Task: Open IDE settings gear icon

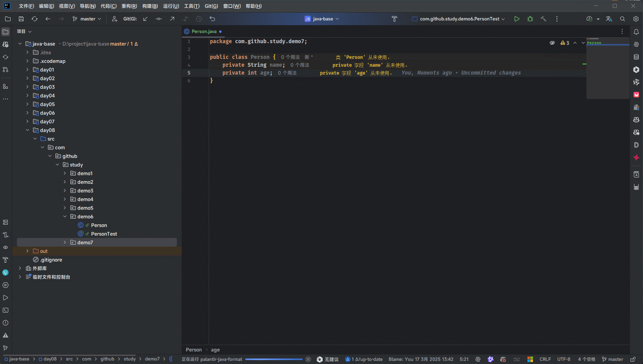Action: [x=636, y=19]
